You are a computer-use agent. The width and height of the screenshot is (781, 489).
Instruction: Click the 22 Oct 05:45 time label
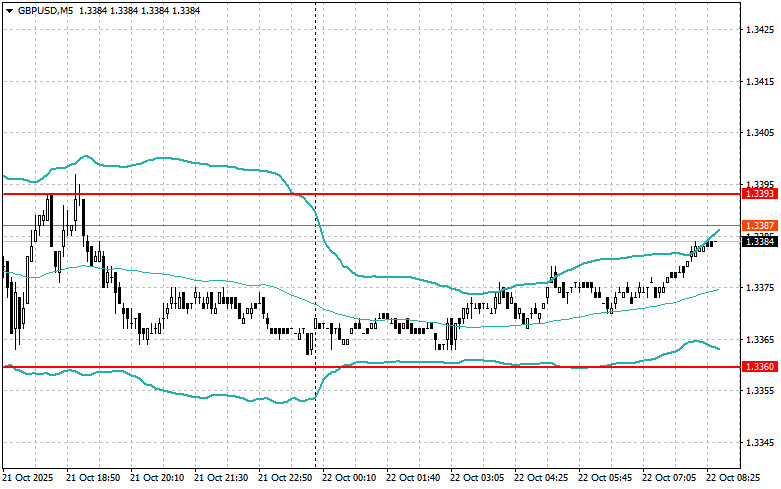click(x=605, y=478)
